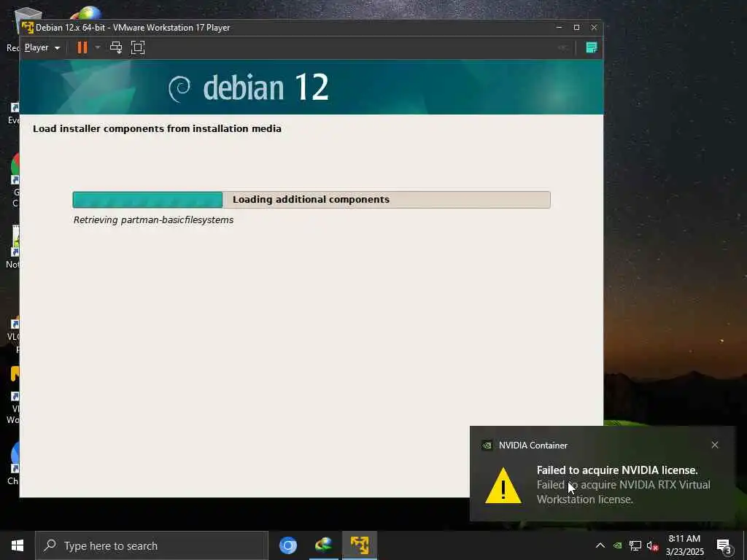The image size is (747, 560).
Task: Maximize the VMware Player window
Action: pos(576,28)
